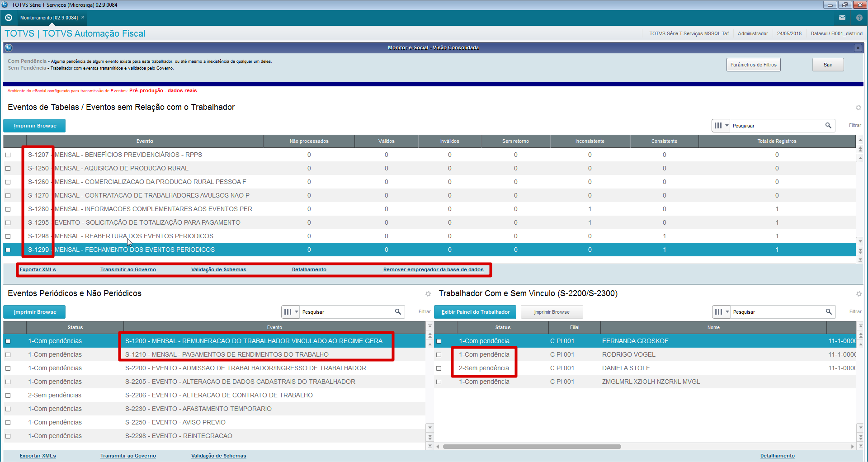Tick checkbox for S-1298 Reabertura row
Screen dimensions: 868x462
click(x=8, y=236)
